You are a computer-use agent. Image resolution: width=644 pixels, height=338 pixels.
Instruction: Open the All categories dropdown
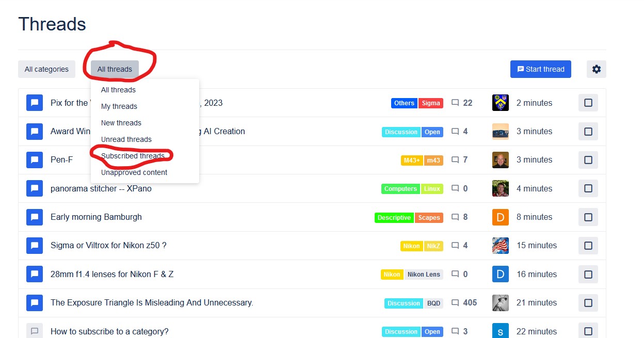[46, 69]
